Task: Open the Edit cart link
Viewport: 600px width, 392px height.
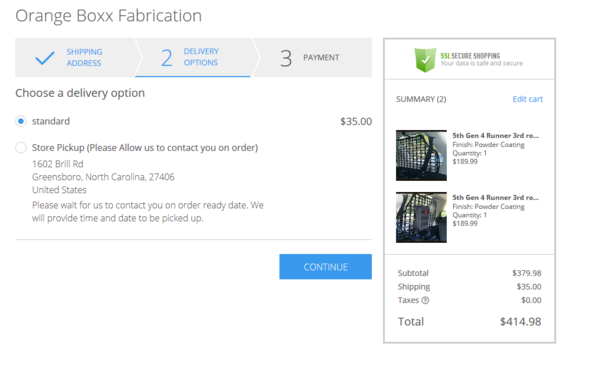Action: point(527,99)
